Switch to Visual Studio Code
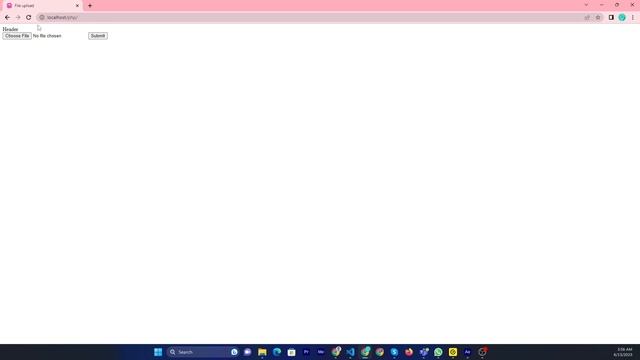The image size is (640, 360). pyautogui.click(x=350, y=352)
